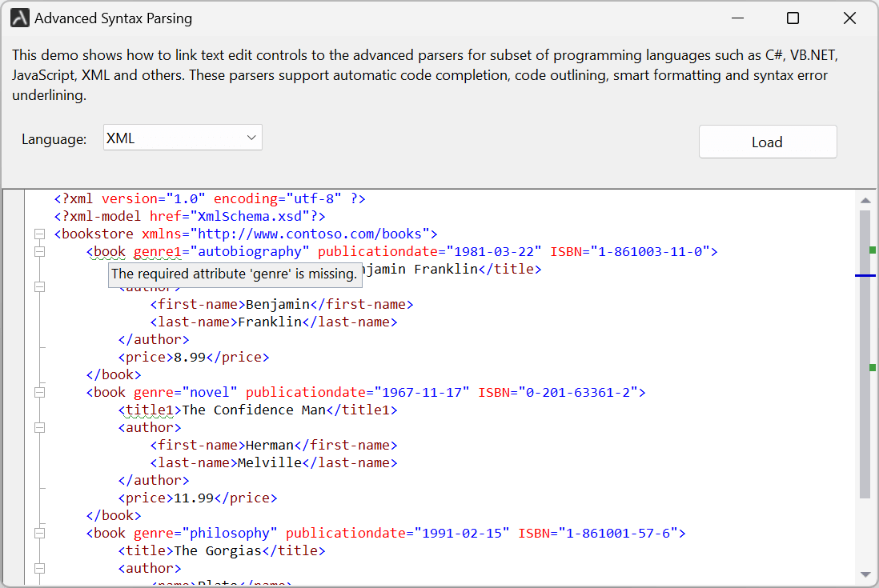Click the encoding value utf-8
The width and height of the screenshot is (879, 588).
tap(314, 198)
